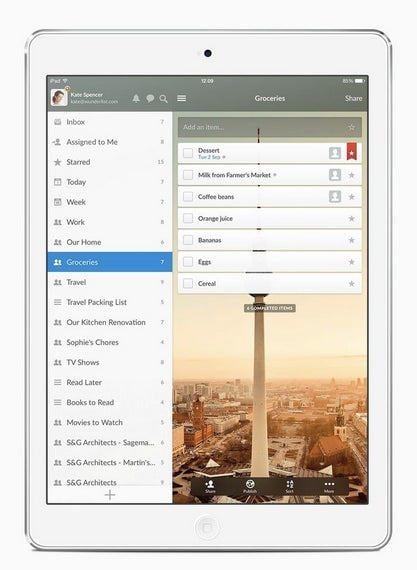Open search via the magnifier icon
The height and width of the screenshot is (570, 417).
click(x=164, y=99)
